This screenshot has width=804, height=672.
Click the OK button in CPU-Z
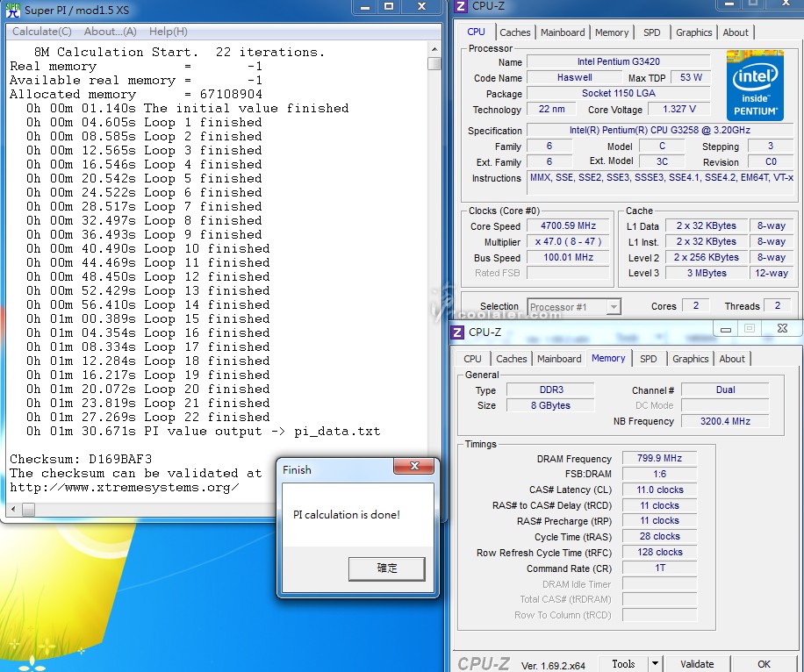(x=764, y=663)
